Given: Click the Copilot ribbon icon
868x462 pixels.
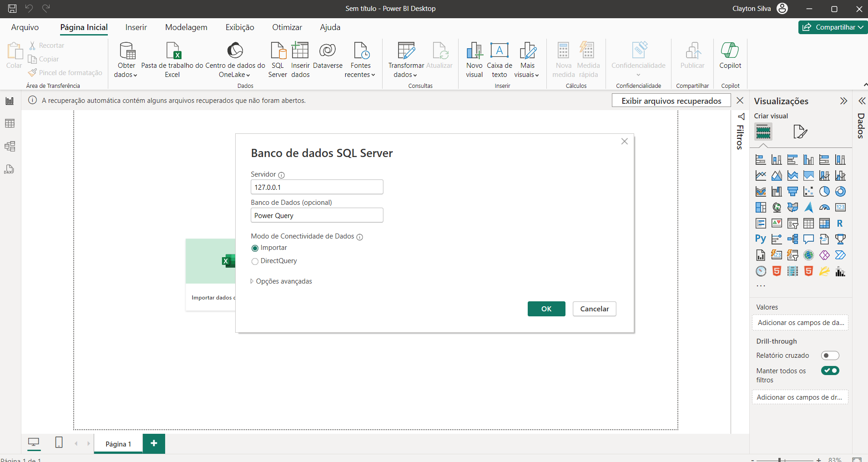Looking at the screenshot, I should pos(730,56).
